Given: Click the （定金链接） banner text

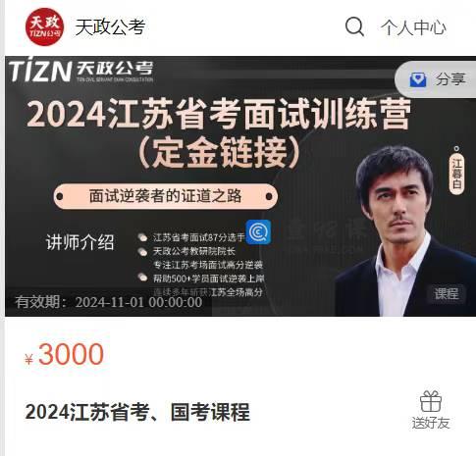Looking at the screenshot, I should point(219,153).
